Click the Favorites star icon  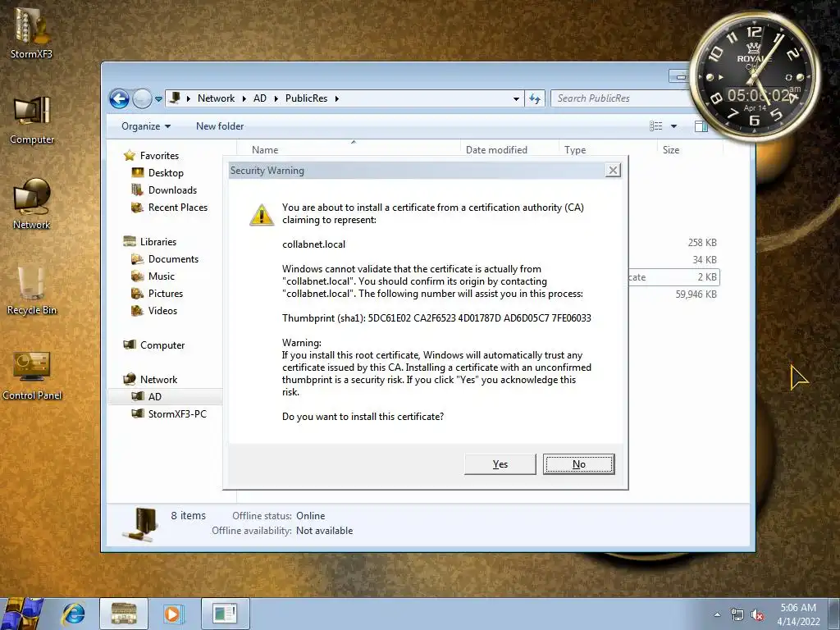pos(129,155)
